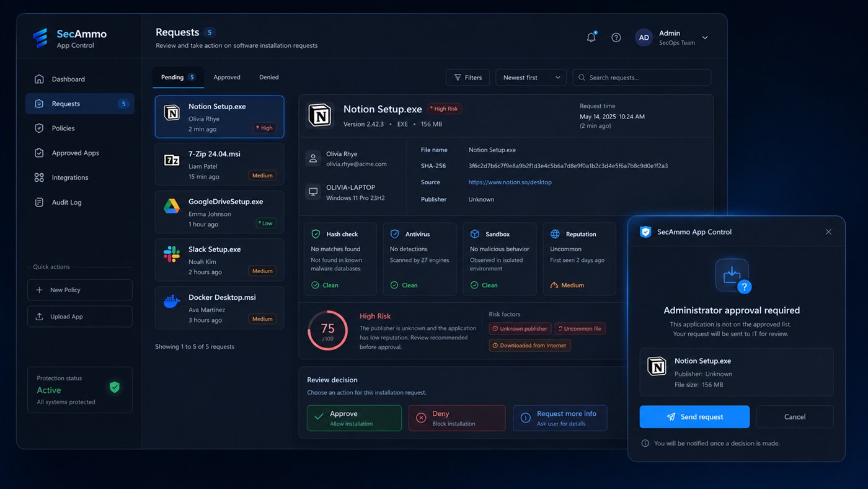The height and width of the screenshot is (489, 868).
Task: Close the SecAmmo App Control dialog
Action: [828, 231]
